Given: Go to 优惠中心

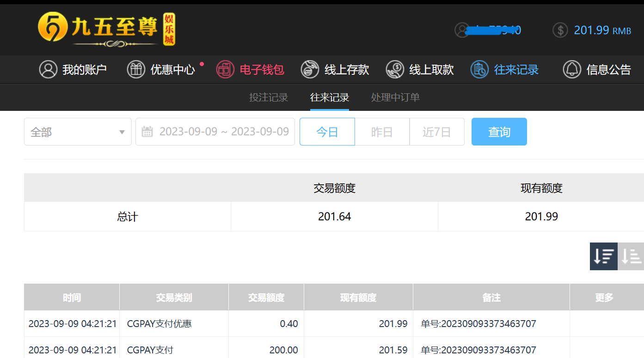Looking at the screenshot, I should [x=161, y=70].
